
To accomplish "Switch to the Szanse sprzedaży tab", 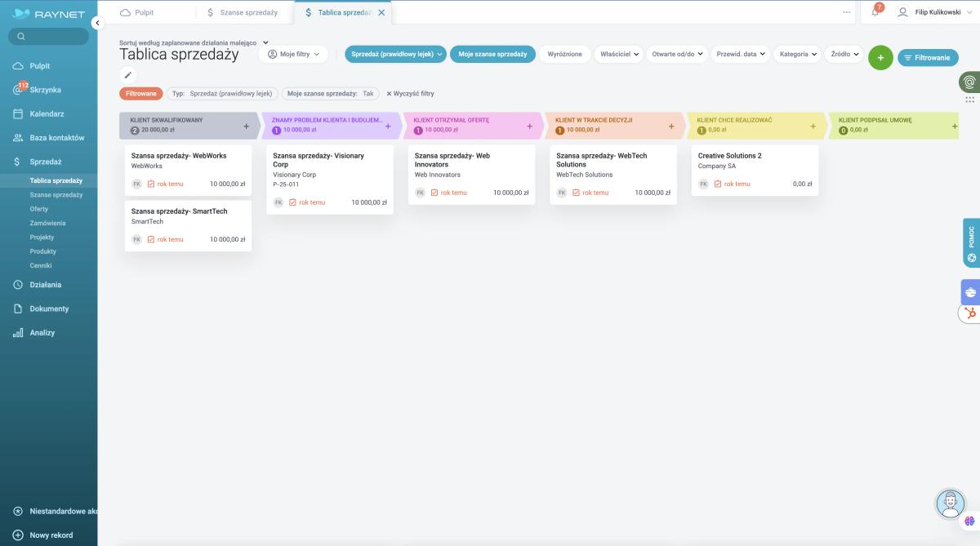I will [243, 12].
